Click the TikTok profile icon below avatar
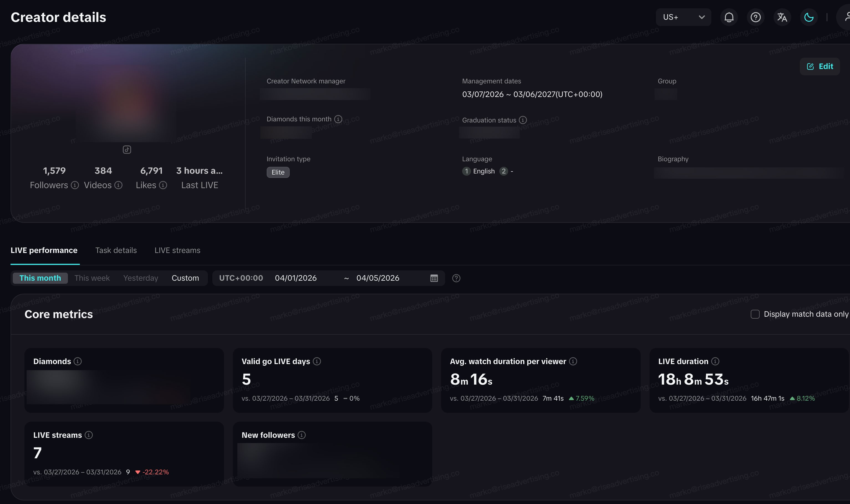 [127, 150]
